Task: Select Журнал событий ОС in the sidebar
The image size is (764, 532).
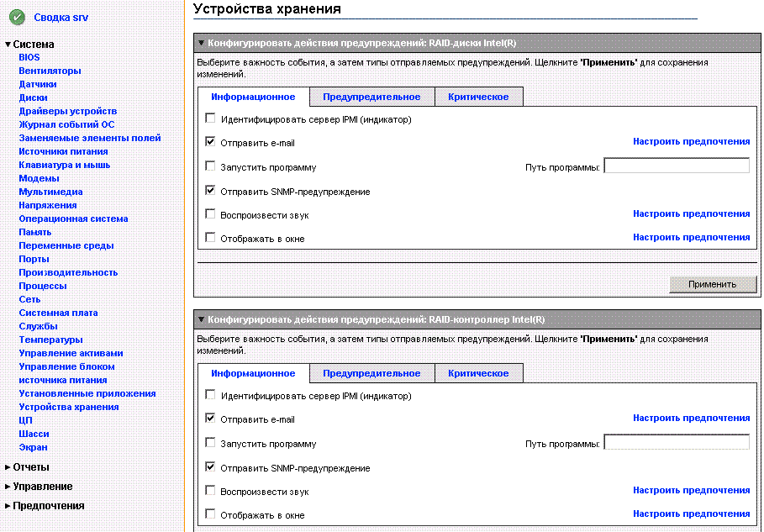Action: click(x=66, y=124)
